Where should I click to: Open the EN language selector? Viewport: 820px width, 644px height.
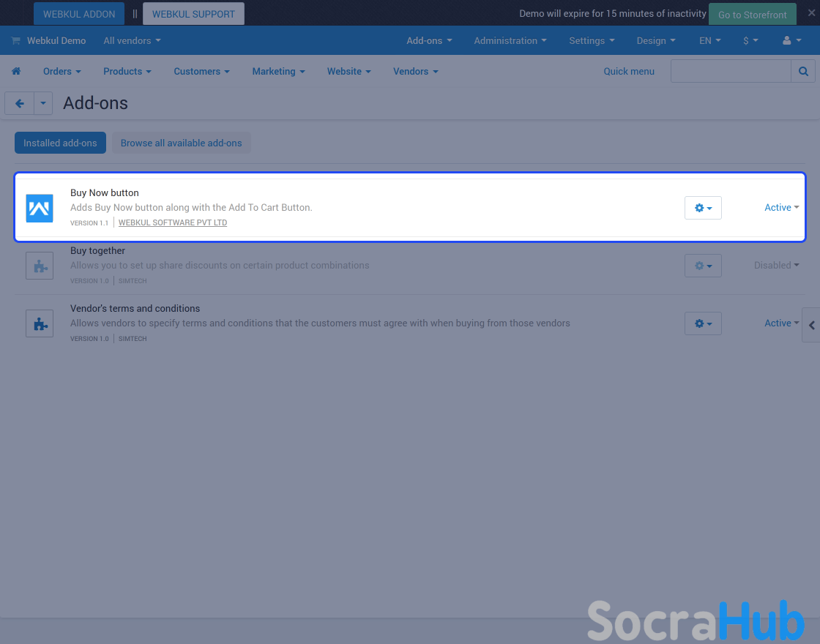point(709,40)
